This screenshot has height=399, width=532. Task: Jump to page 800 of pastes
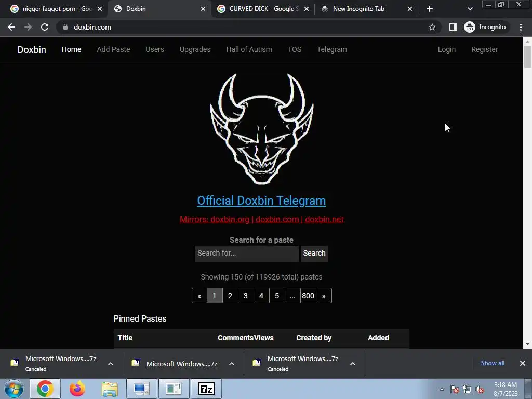[x=308, y=296]
